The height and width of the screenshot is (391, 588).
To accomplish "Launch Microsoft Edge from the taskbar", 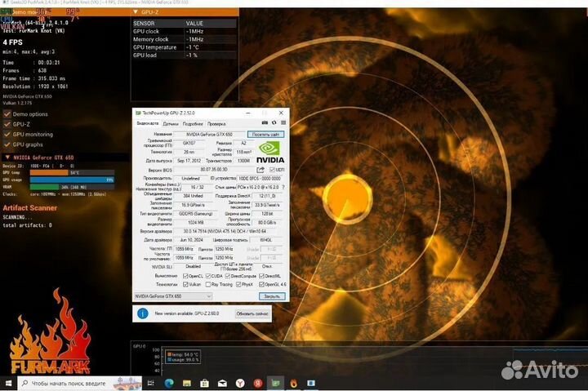I will click(x=169, y=383).
